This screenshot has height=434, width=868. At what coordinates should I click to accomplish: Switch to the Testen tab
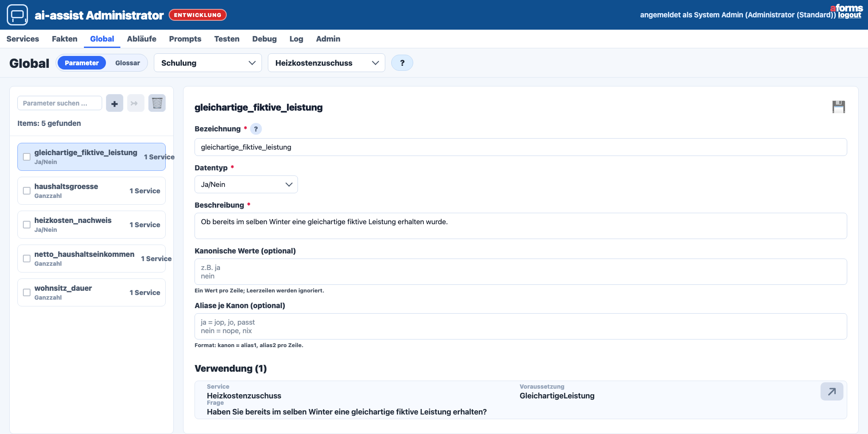[x=227, y=39]
